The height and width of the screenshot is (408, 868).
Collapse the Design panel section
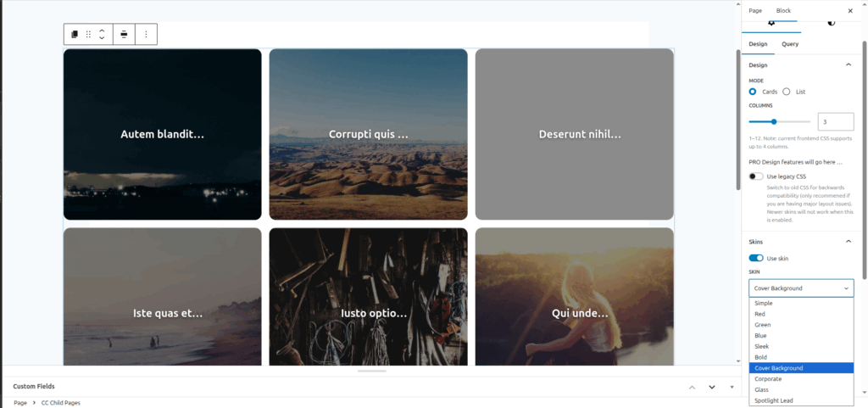tap(848, 65)
